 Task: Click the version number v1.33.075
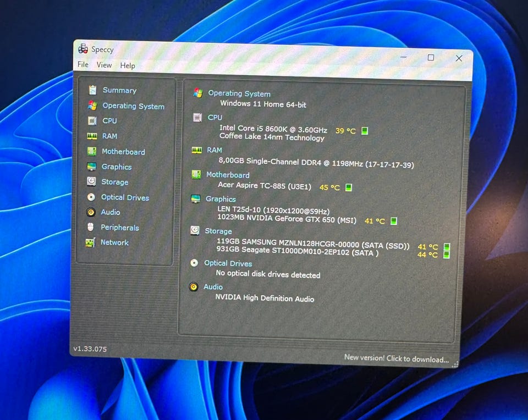90,349
